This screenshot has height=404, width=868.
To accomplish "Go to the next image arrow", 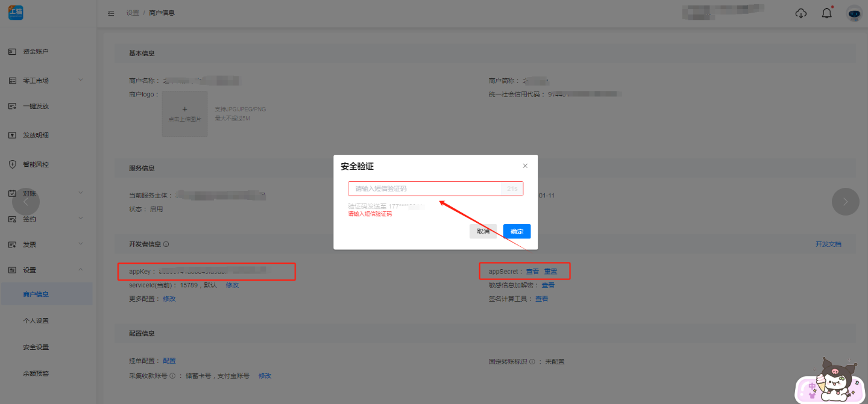I will 845,202.
